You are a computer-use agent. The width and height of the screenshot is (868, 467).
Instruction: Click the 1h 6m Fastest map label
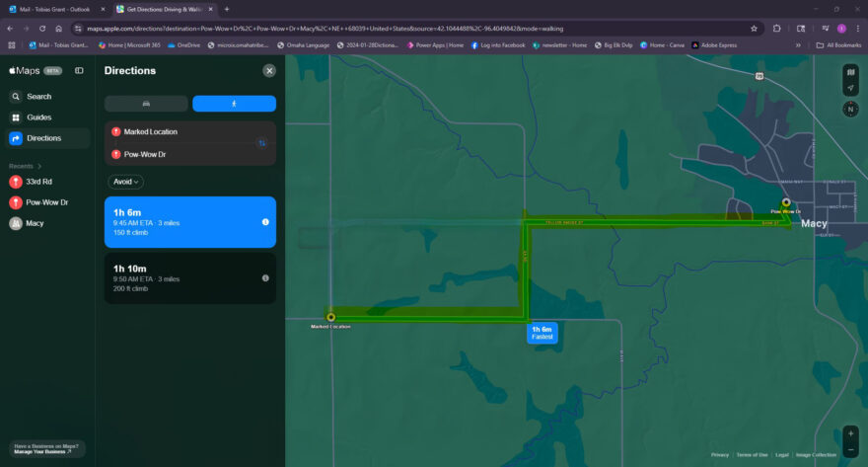click(x=542, y=333)
